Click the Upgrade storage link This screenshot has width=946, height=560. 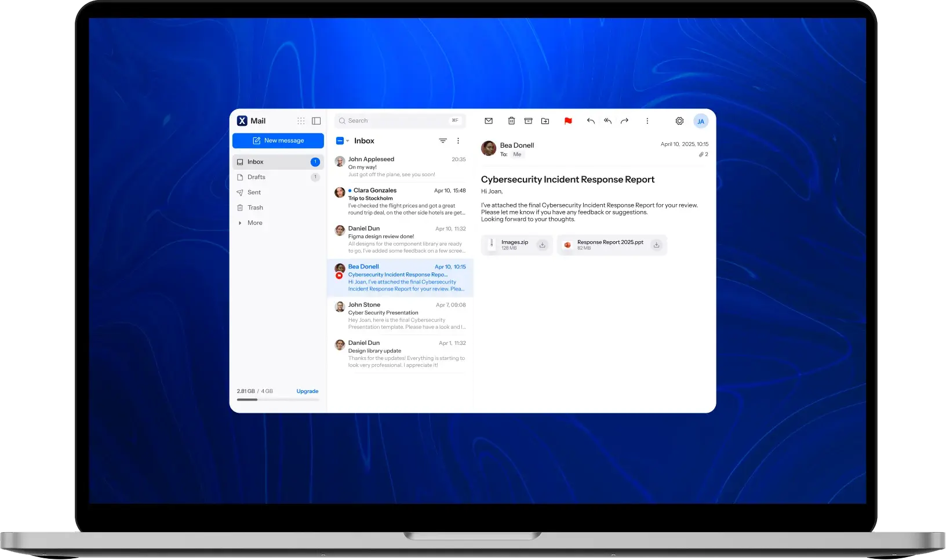(307, 391)
